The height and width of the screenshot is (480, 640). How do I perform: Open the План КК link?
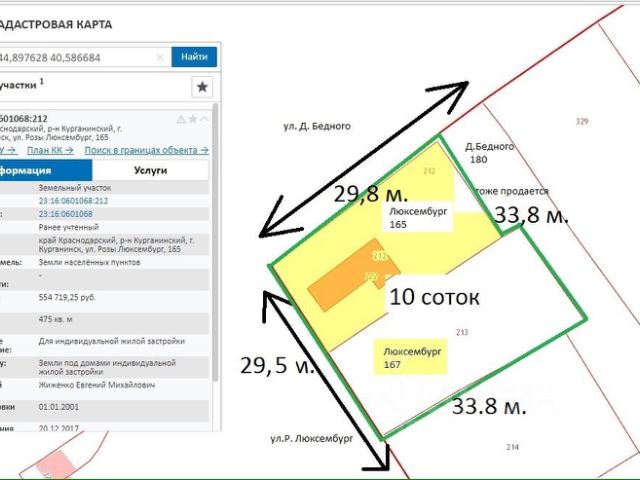coord(49,150)
